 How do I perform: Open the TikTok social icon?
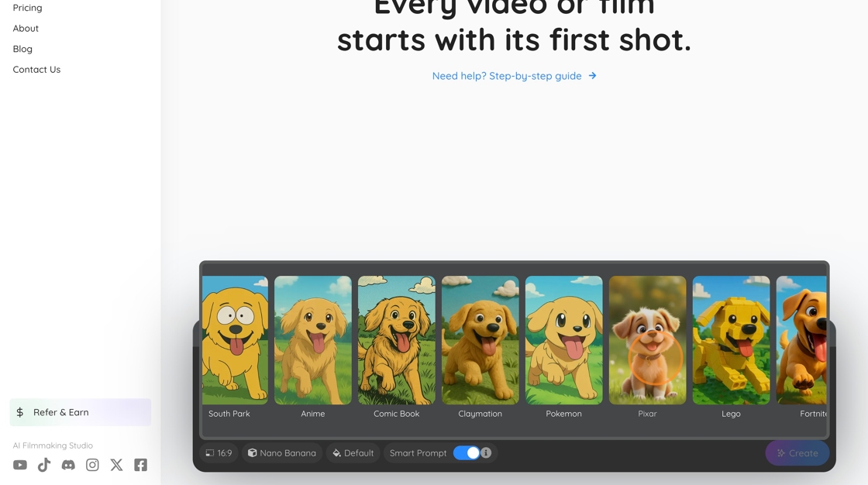44,465
